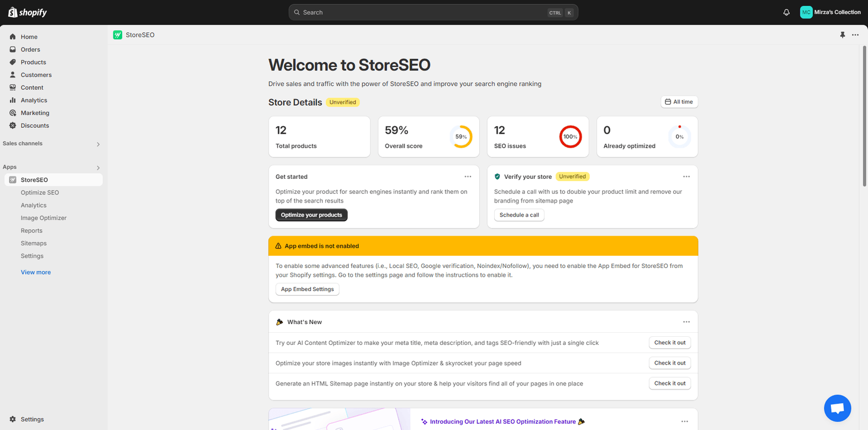
Task: Click the Settings gear icon
Action: [x=13, y=419]
